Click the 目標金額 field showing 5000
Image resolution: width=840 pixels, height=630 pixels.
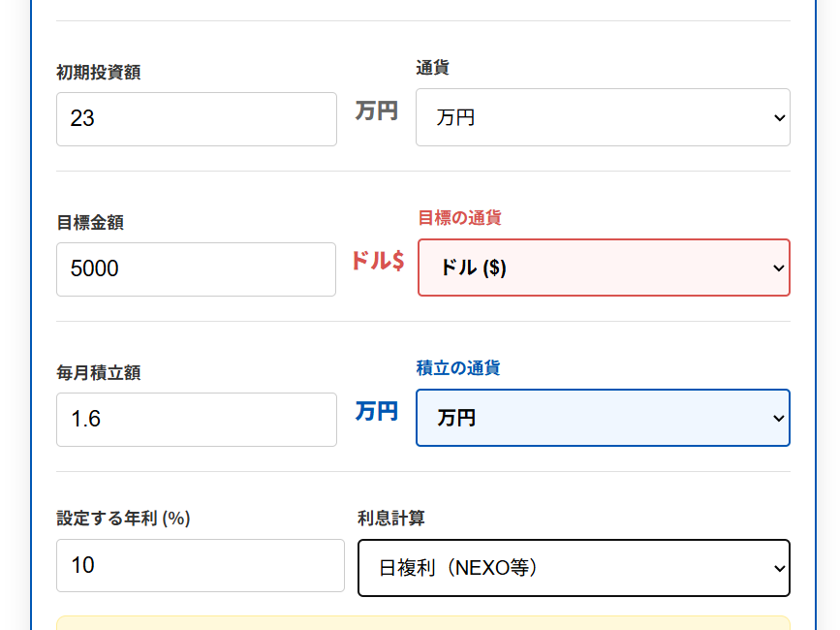click(x=196, y=269)
